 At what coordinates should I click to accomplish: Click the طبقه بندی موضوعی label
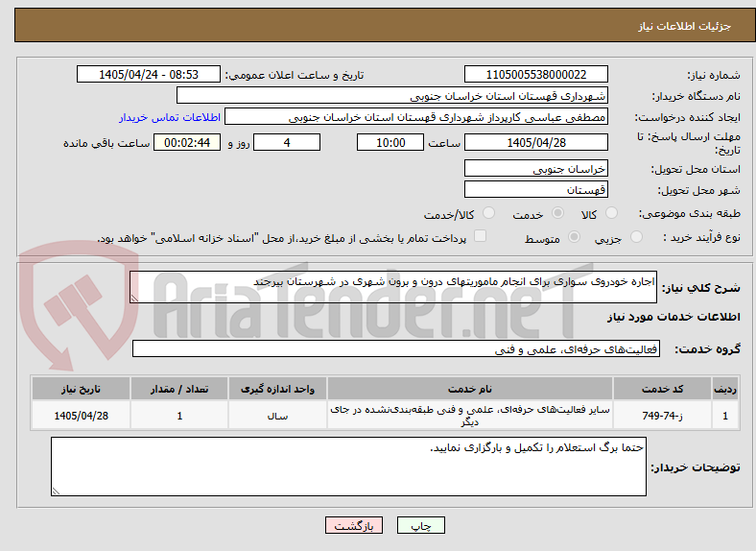pyautogui.click(x=690, y=213)
